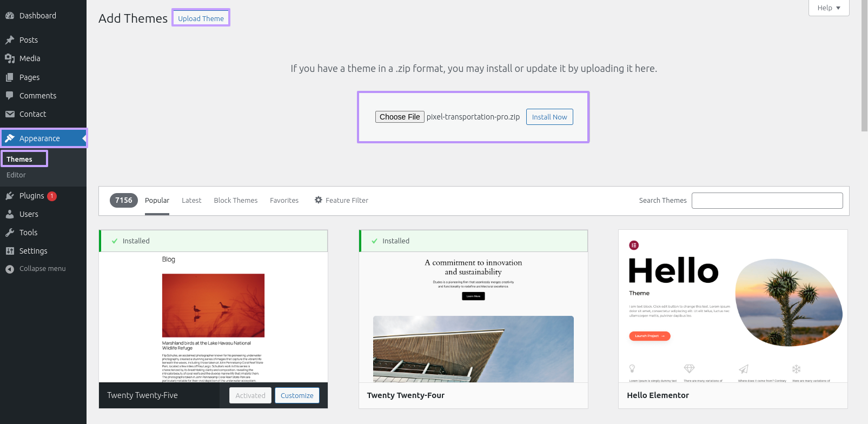Viewport: 868px width, 424px height.
Task: Click the Twenty Twenty-Four theme name
Action: point(406,395)
